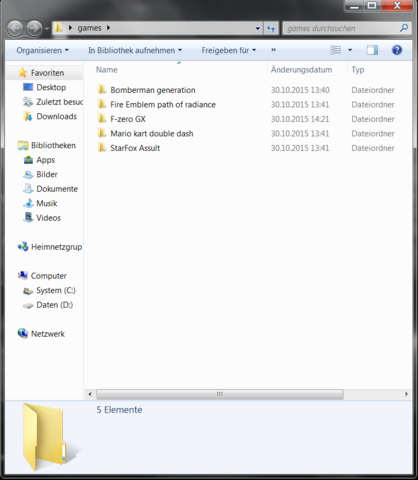Click the Back navigation arrow
Viewport: 418px width, 480px height.
coord(15,28)
